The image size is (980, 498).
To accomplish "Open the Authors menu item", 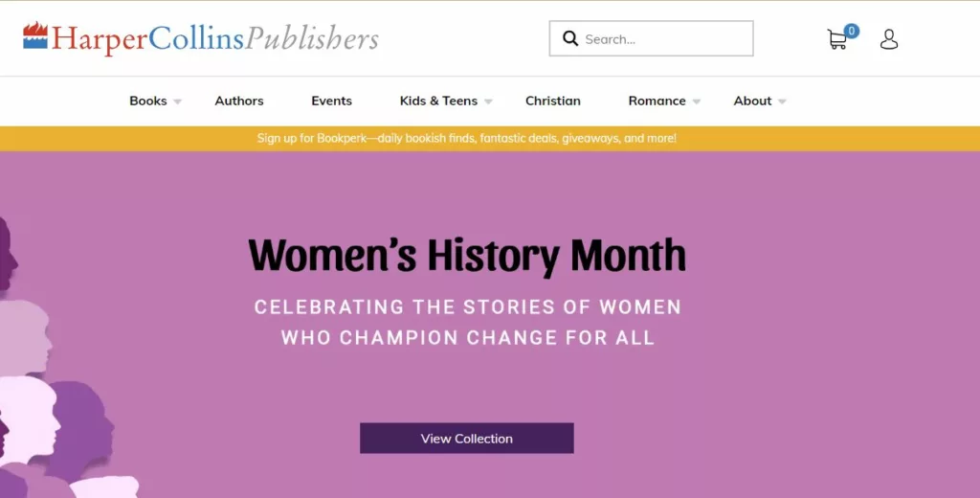I will click(x=239, y=101).
